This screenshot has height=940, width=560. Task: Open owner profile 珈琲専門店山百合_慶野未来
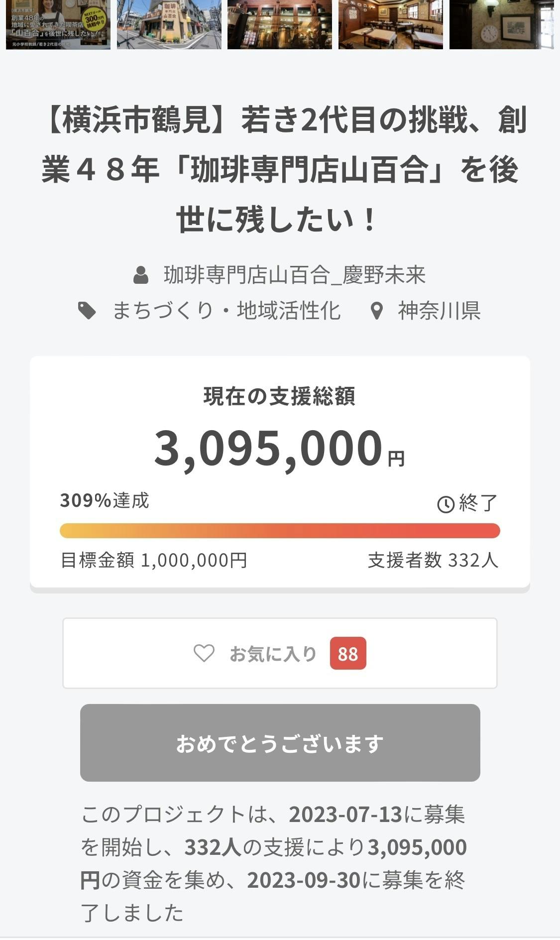pyautogui.click(x=295, y=275)
